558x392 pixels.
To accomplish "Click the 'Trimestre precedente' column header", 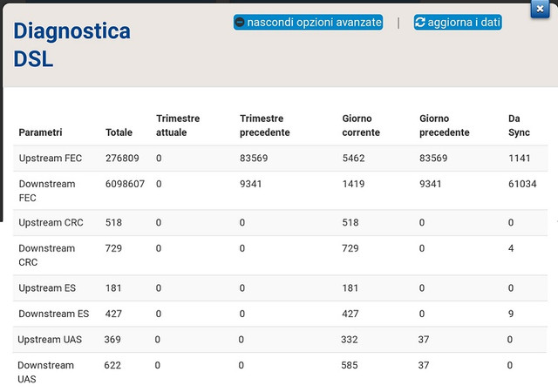I will pyautogui.click(x=265, y=125).
